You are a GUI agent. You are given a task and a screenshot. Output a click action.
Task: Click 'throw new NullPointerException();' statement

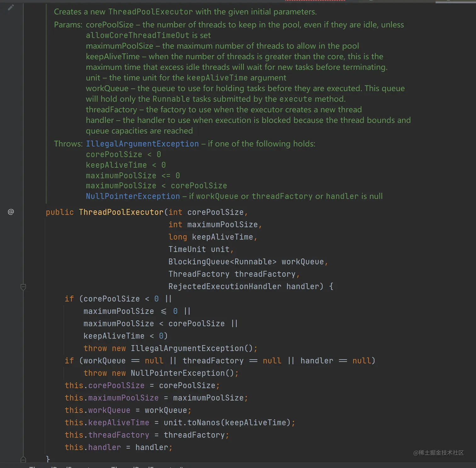161,373
